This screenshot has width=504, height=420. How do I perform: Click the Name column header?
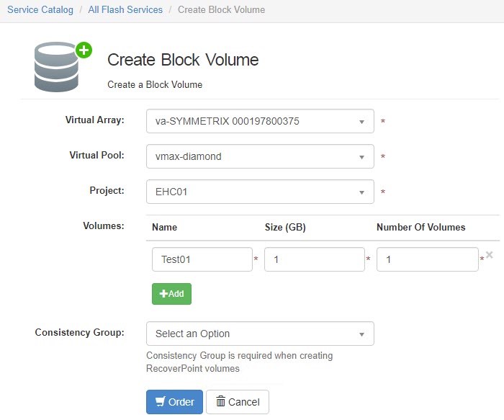click(x=165, y=228)
